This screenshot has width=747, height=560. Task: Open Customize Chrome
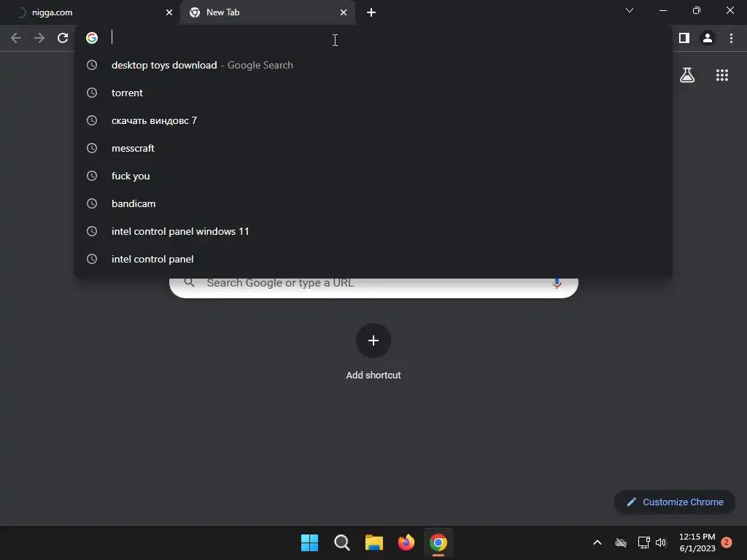click(675, 502)
